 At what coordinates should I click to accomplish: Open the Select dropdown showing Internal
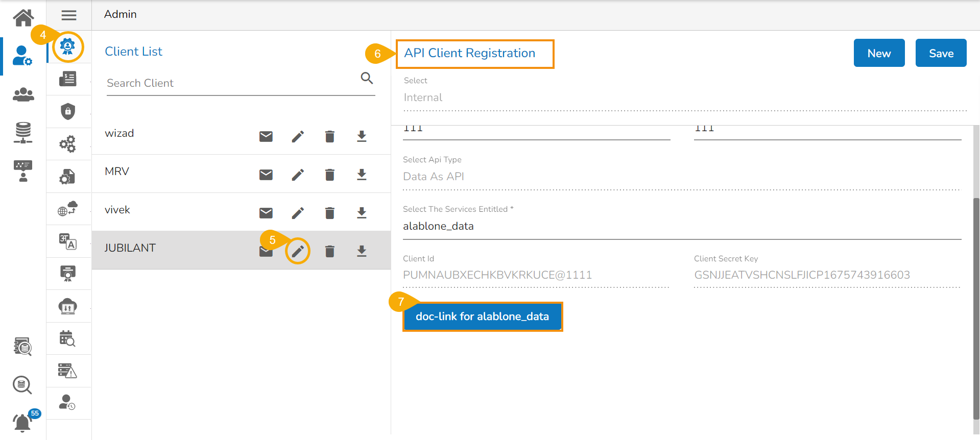point(685,97)
